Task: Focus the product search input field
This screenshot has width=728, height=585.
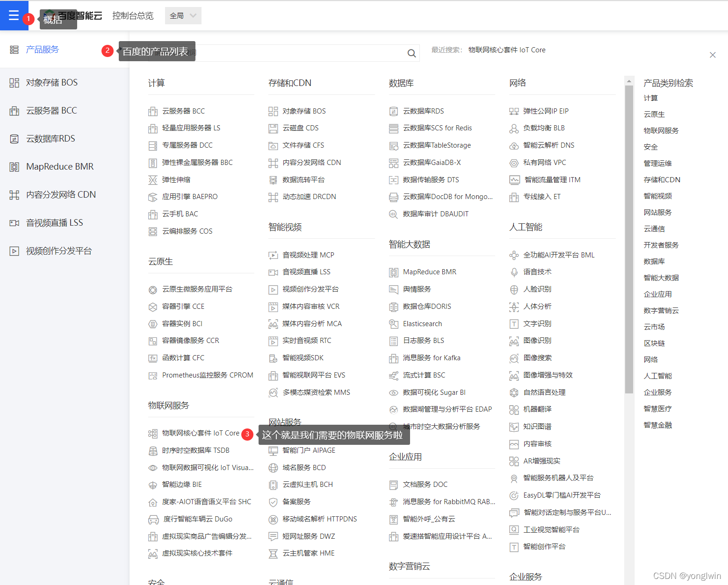Action: coord(283,53)
